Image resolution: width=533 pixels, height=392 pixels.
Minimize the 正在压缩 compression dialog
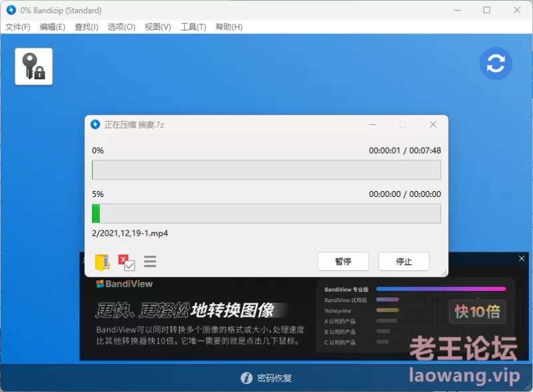tap(373, 124)
